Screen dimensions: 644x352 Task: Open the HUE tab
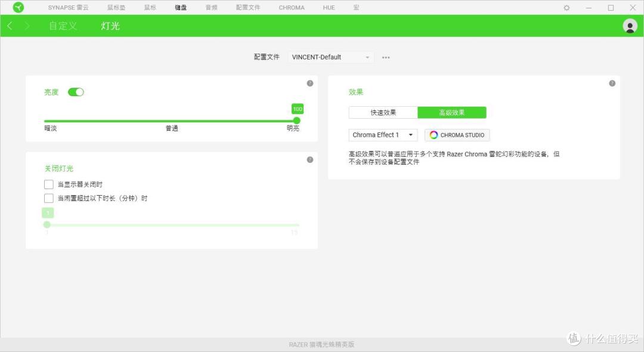[x=329, y=7]
